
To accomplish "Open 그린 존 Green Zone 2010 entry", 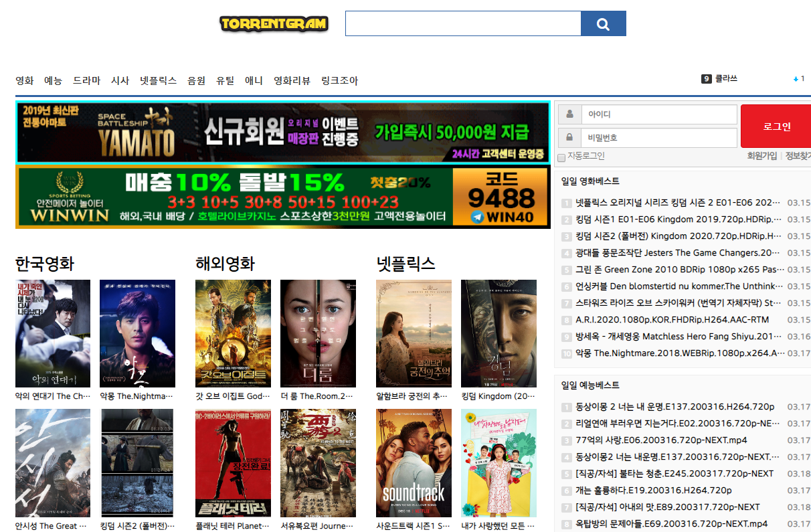I will (679, 269).
